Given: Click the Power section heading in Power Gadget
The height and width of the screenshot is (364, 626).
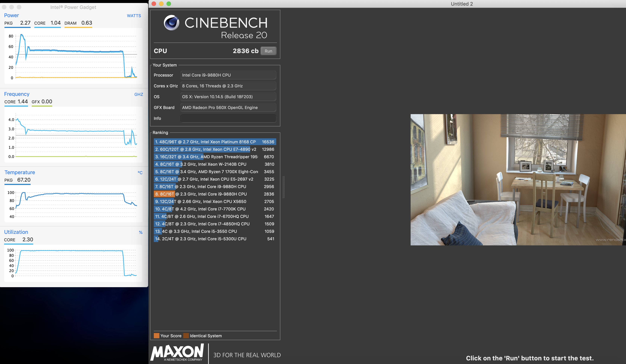Looking at the screenshot, I should 11,15.
